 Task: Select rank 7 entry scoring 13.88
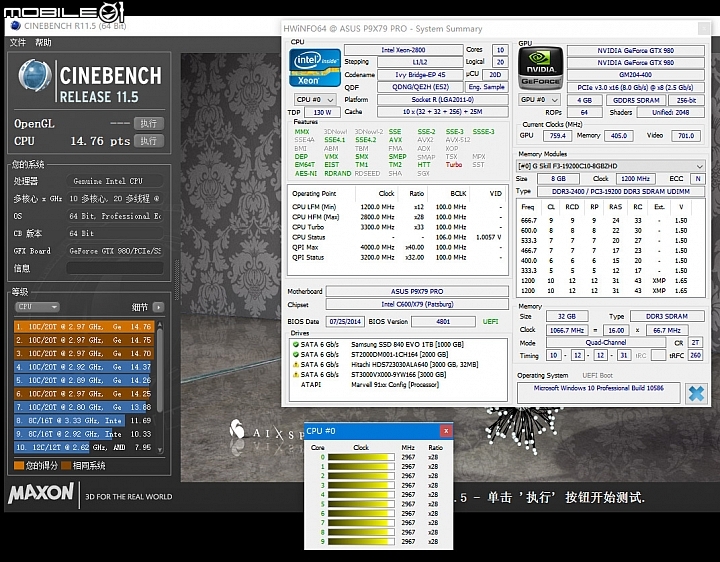[84, 407]
